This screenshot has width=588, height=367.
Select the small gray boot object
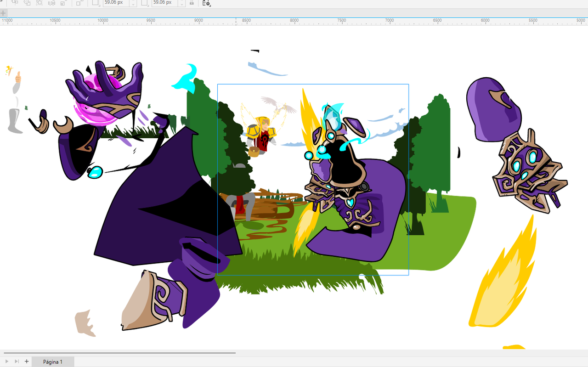point(15,121)
